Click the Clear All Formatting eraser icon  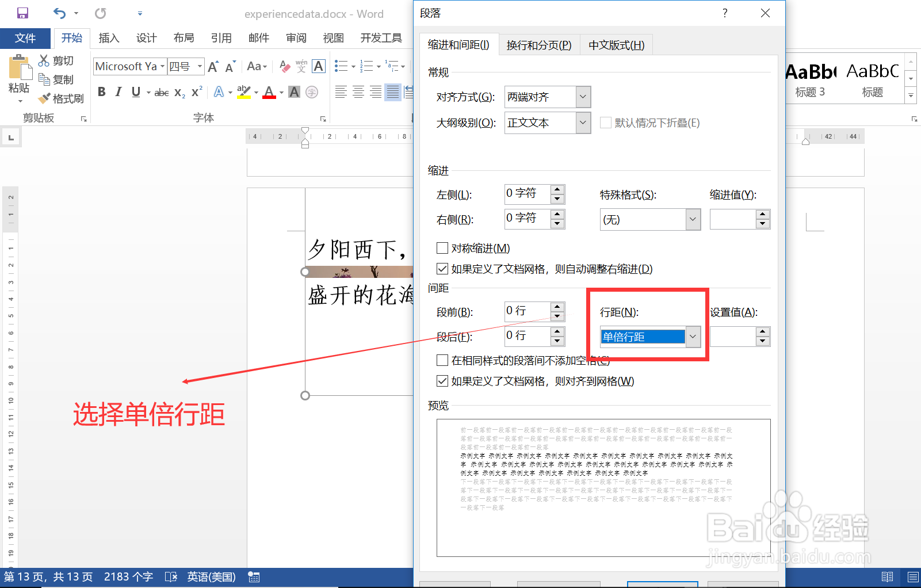[284, 66]
